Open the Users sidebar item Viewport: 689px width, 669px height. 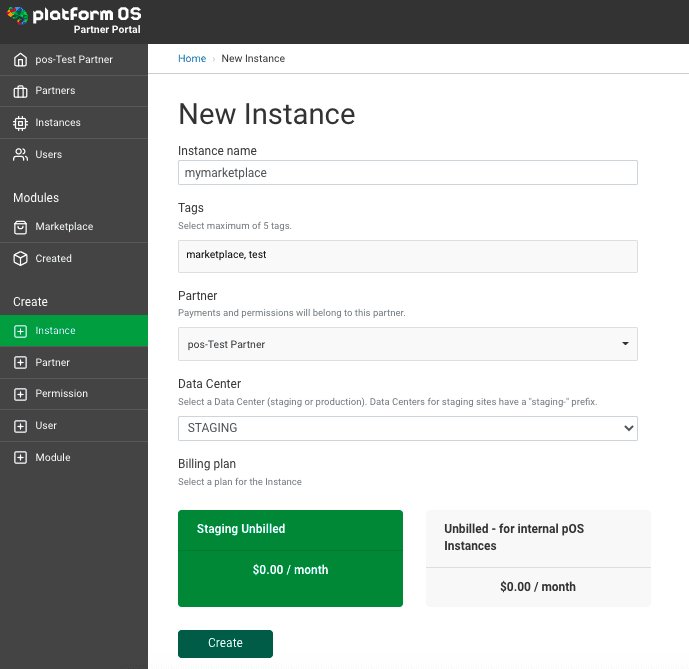(x=74, y=155)
